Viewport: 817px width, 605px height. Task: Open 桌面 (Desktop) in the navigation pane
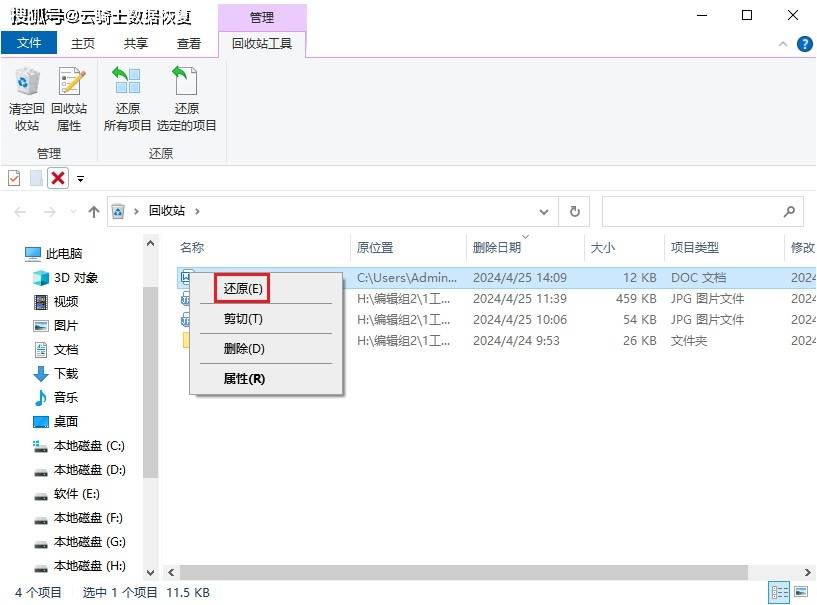(56, 422)
